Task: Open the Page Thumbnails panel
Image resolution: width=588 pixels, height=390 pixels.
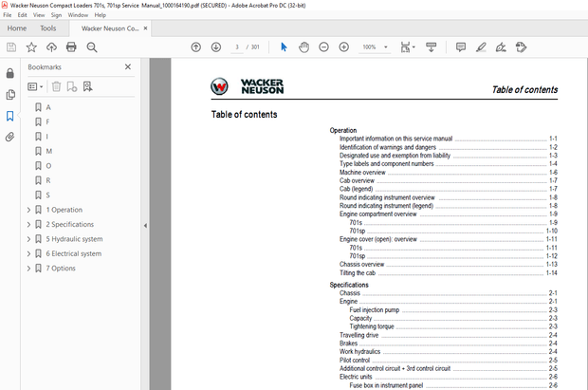Action: (10, 95)
